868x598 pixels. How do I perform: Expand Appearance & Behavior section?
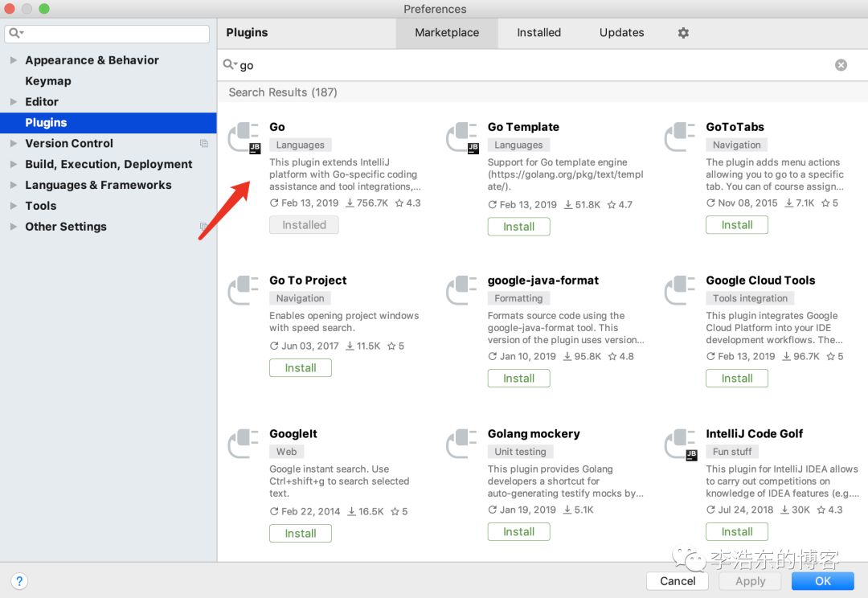tap(14, 59)
